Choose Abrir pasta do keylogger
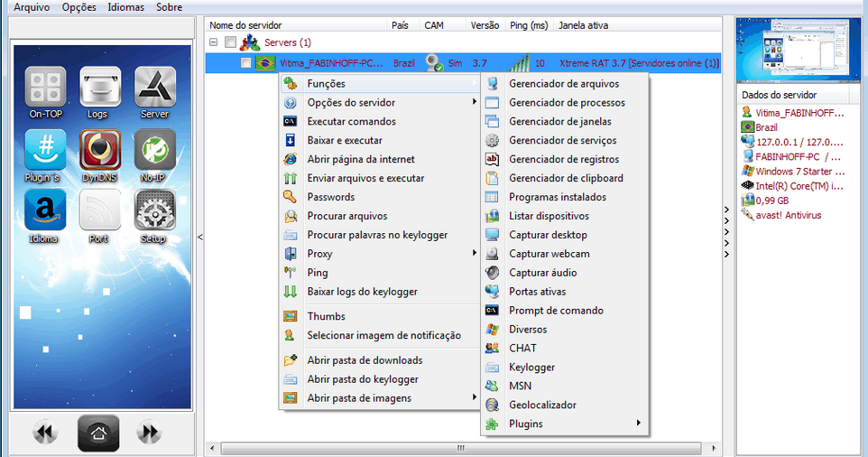This screenshot has width=868, height=457. tap(380, 379)
